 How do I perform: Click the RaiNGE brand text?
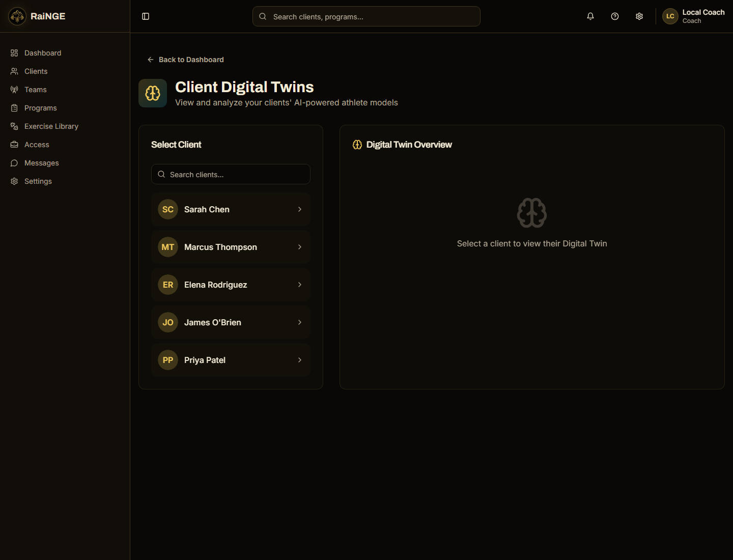point(48,16)
